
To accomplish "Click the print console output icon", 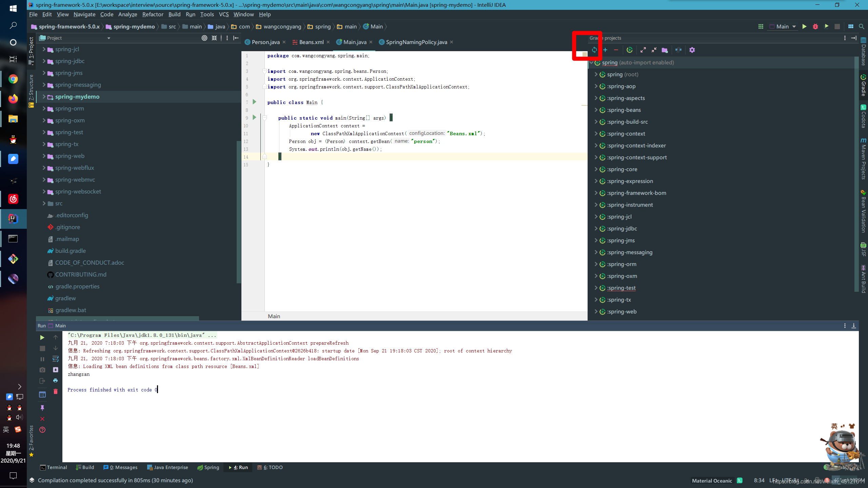I will tap(56, 381).
